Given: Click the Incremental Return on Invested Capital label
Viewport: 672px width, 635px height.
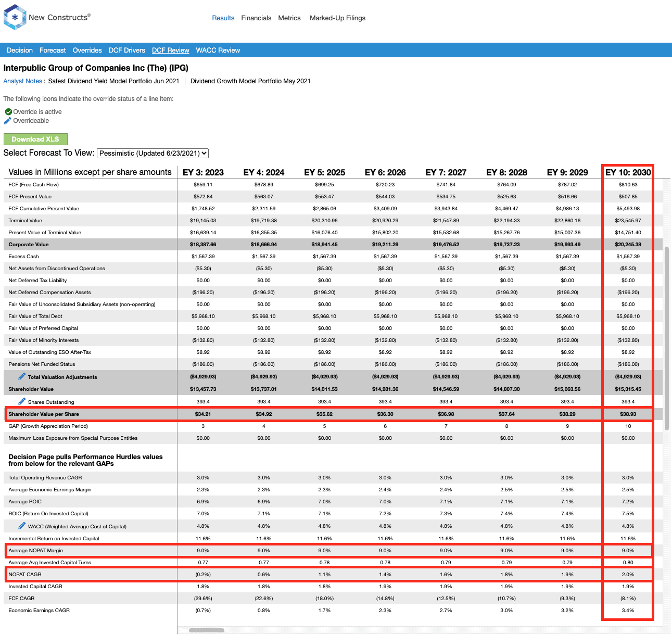Looking at the screenshot, I should (x=54, y=539).
